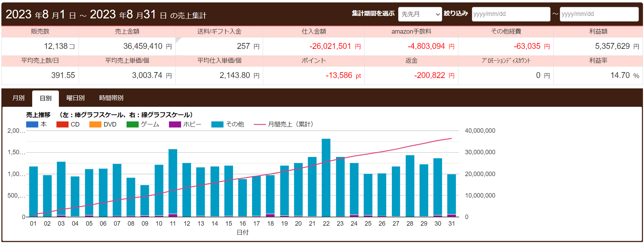The width and height of the screenshot is (644, 243).
Task: Click the purple ホビー segment on day 18
Action: pos(270,215)
